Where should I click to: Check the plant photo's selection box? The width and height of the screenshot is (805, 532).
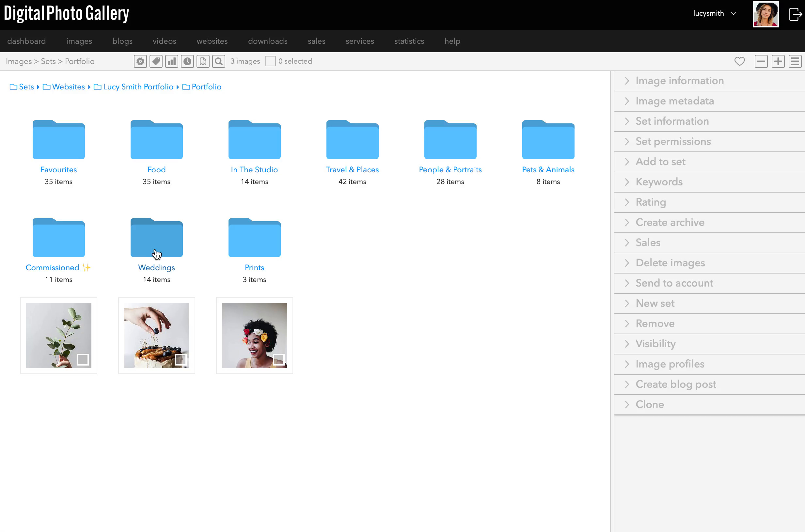point(83,359)
